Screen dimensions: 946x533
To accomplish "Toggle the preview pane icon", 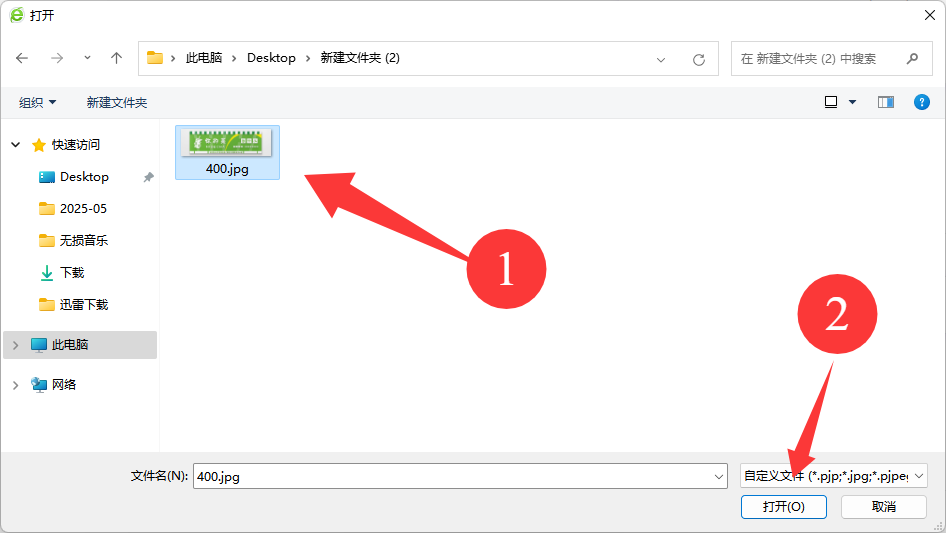I will point(885,102).
